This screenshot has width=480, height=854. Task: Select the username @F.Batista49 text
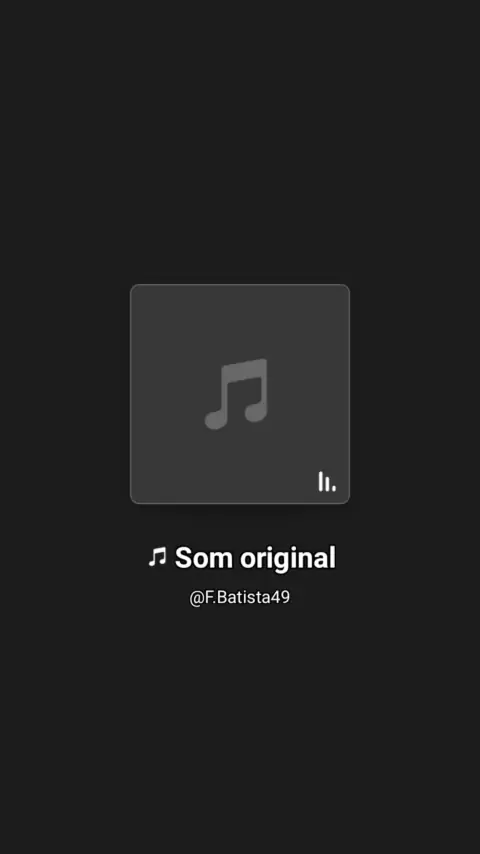coord(240,597)
